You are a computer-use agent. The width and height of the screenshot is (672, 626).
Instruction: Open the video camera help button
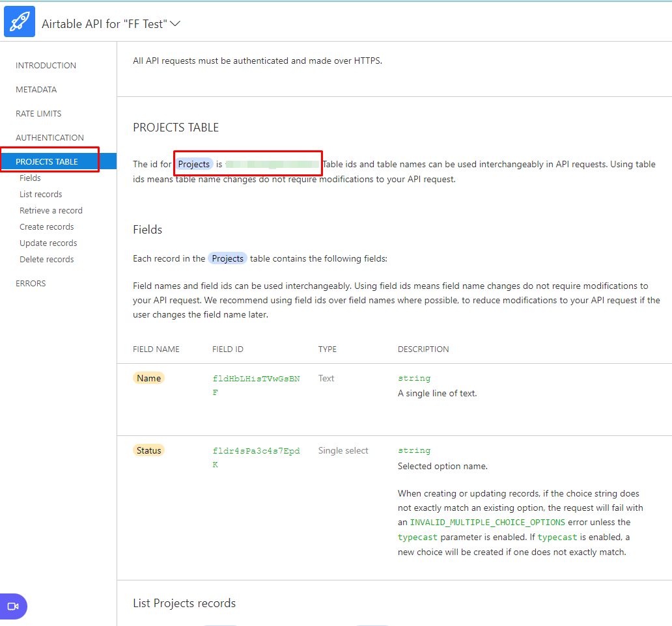tap(13, 606)
